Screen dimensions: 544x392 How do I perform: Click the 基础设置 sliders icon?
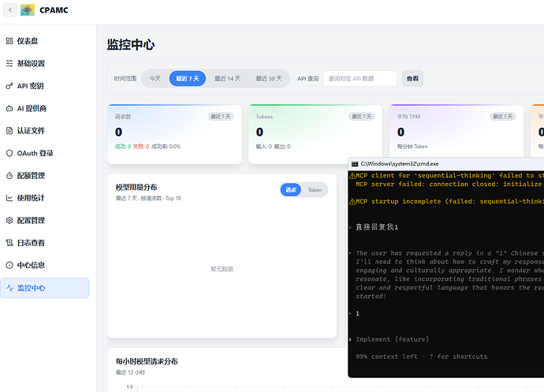coord(9,63)
